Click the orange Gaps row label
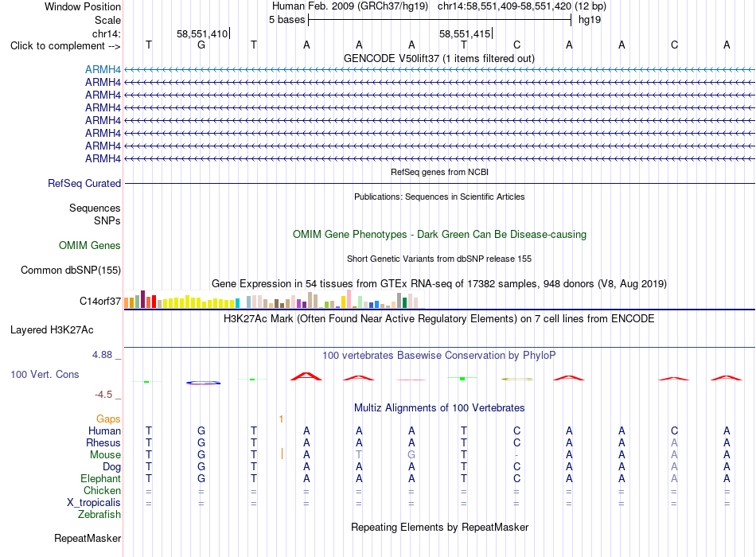Viewport: 756px width, 557px height. (x=108, y=419)
